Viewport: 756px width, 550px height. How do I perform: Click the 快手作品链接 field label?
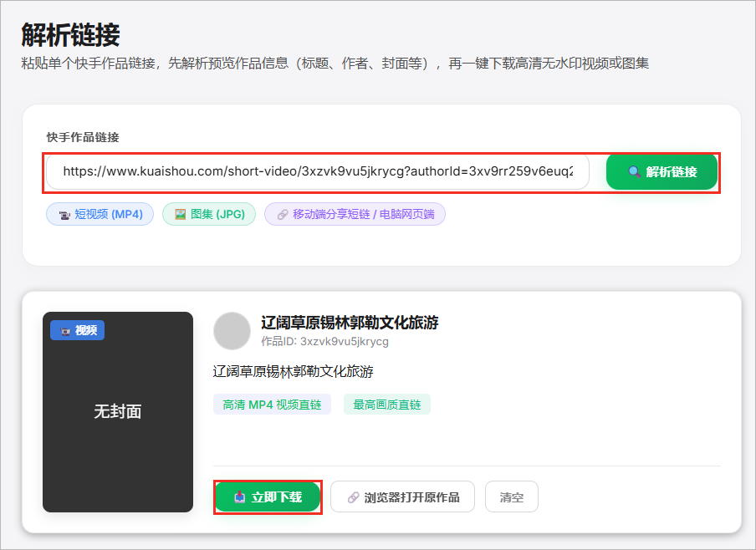click(83, 137)
